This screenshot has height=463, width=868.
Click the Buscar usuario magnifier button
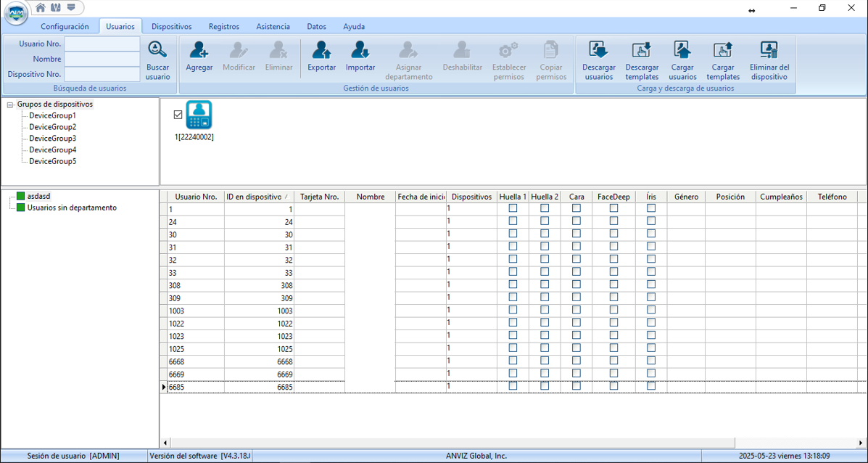click(x=158, y=60)
